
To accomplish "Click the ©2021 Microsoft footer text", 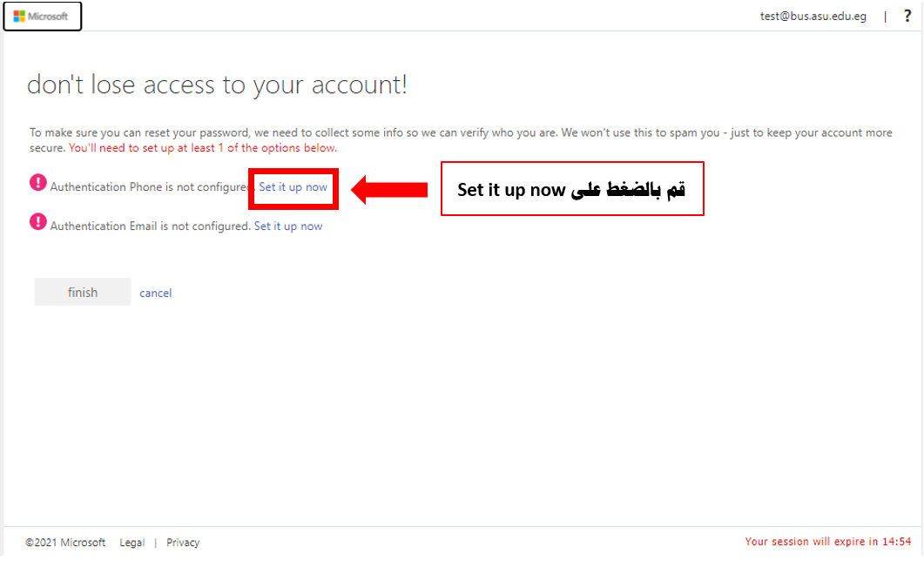I will pos(65,542).
